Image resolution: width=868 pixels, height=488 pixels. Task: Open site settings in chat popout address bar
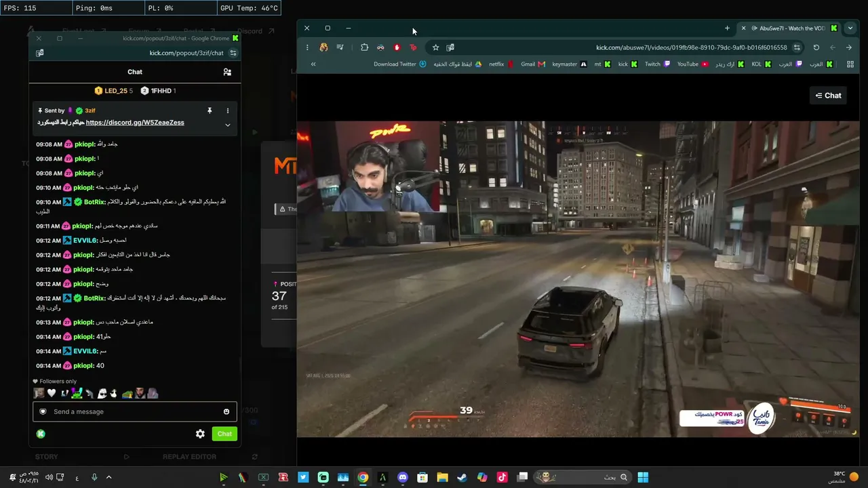tap(233, 53)
